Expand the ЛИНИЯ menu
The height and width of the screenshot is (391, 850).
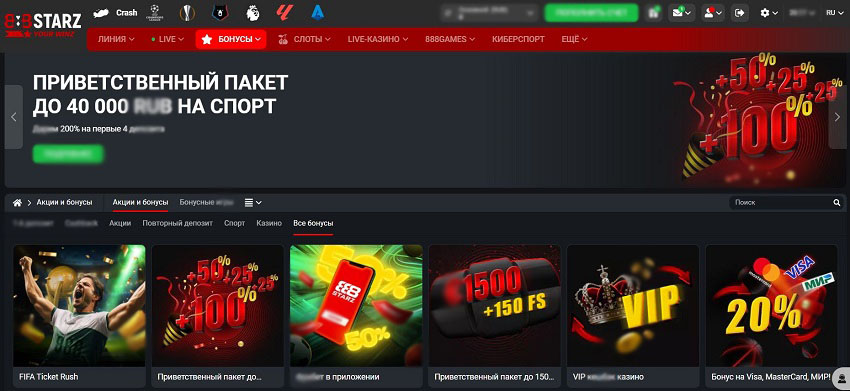point(116,39)
